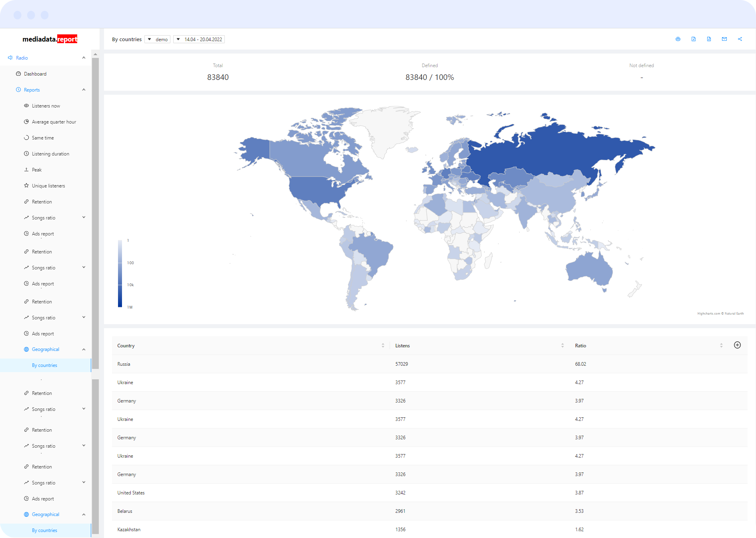Click the eye icon beside Listeners now
This screenshot has width=756, height=538.
click(26, 106)
